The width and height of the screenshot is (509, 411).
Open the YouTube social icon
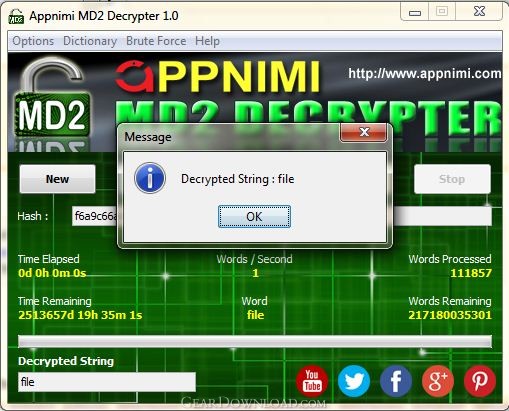(312, 382)
